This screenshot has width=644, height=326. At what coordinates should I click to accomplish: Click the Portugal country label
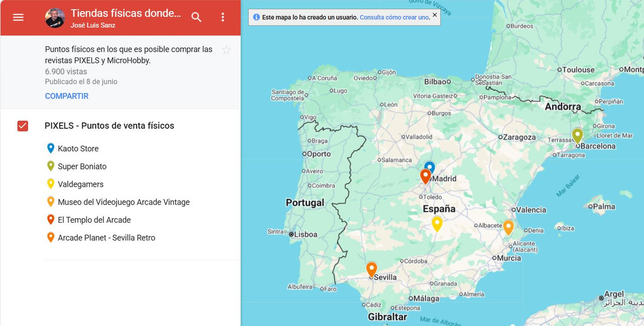tap(305, 203)
